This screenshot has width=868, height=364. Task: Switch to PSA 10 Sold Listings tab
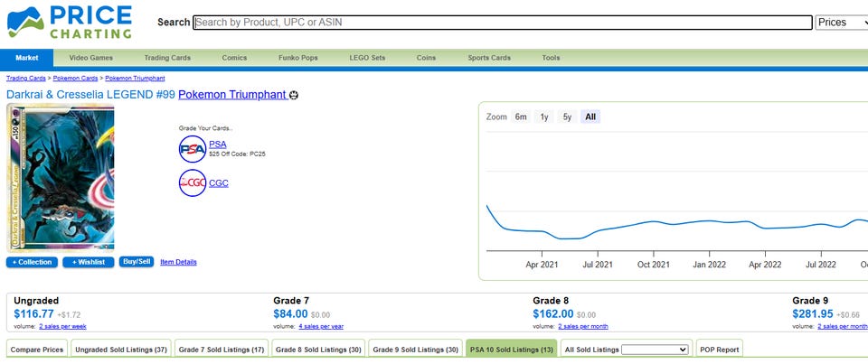[511, 349]
